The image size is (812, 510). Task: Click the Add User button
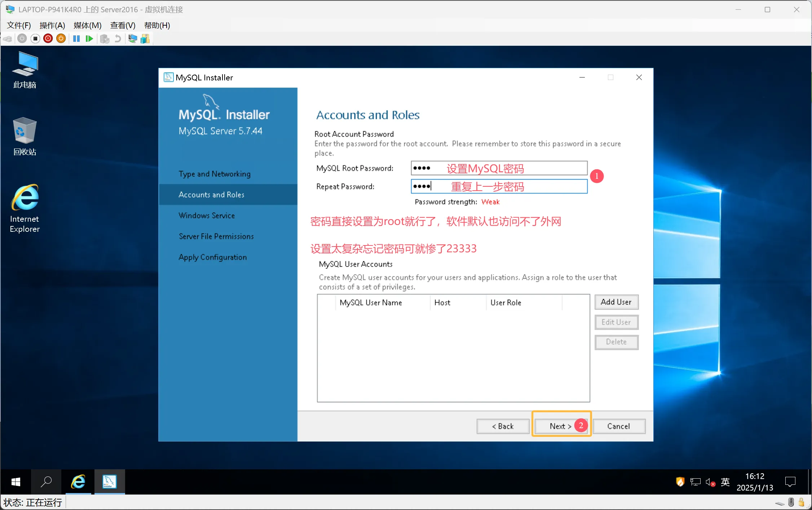point(616,302)
